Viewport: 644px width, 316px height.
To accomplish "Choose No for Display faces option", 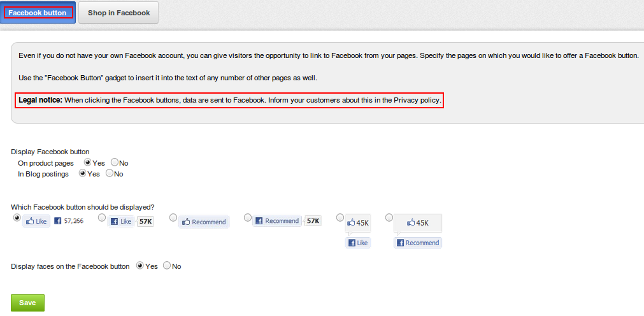I will (167, 266).
